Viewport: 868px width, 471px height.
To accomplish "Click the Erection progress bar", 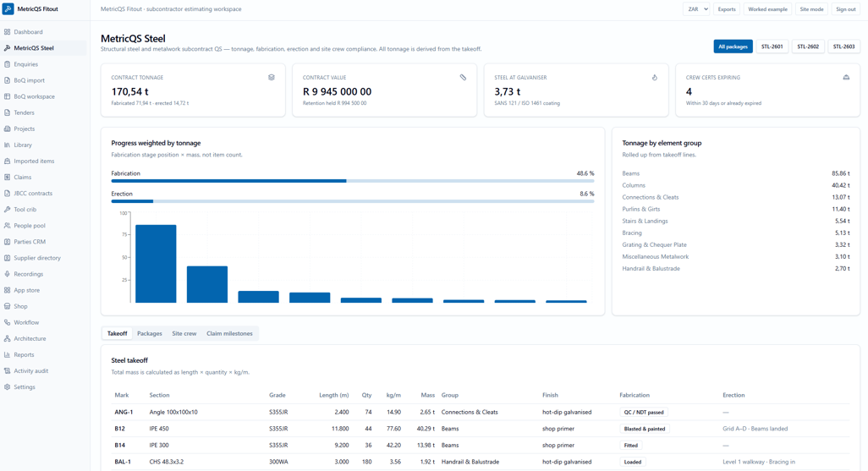I will [x=353, y=201].
